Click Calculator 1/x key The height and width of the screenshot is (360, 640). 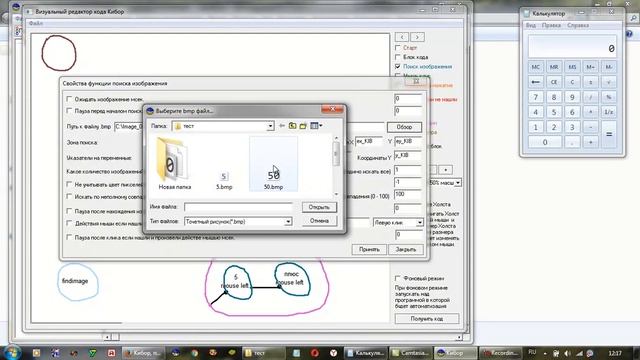pyautogui.click(x=609, y=112)
